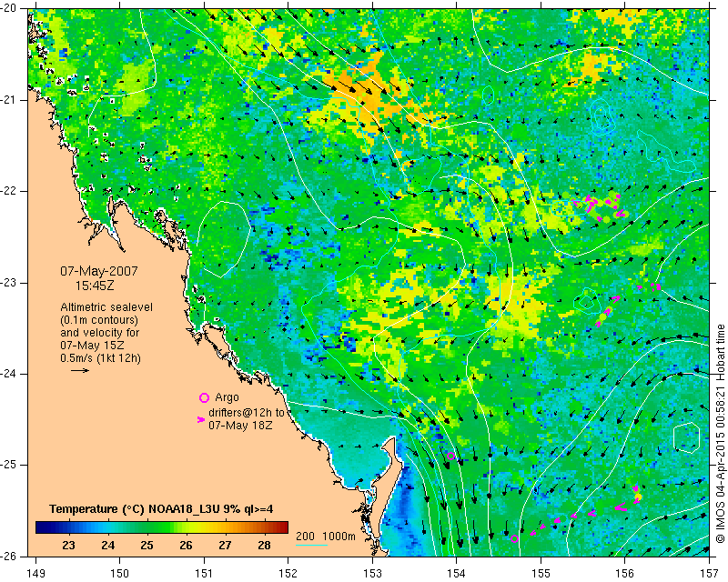
Task: Click the latitude axis label '-21'
Action: point(8,100)
